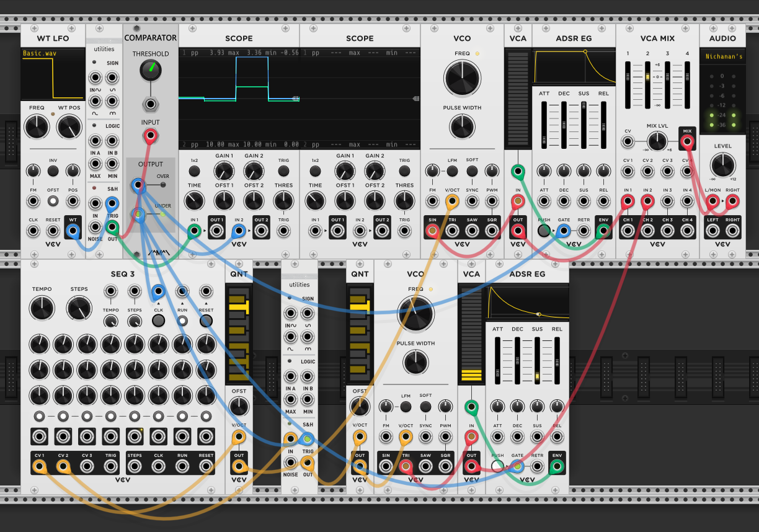Toggle LFM button on the lower VCO
The width and height of the screenshot is (759, 532).
(406, 407)
